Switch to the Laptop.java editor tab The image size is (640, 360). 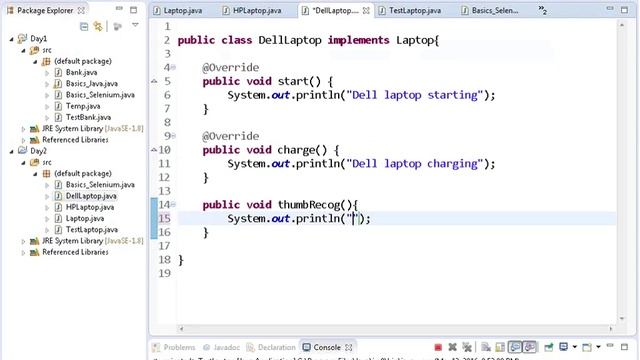(x=178, y=11)
